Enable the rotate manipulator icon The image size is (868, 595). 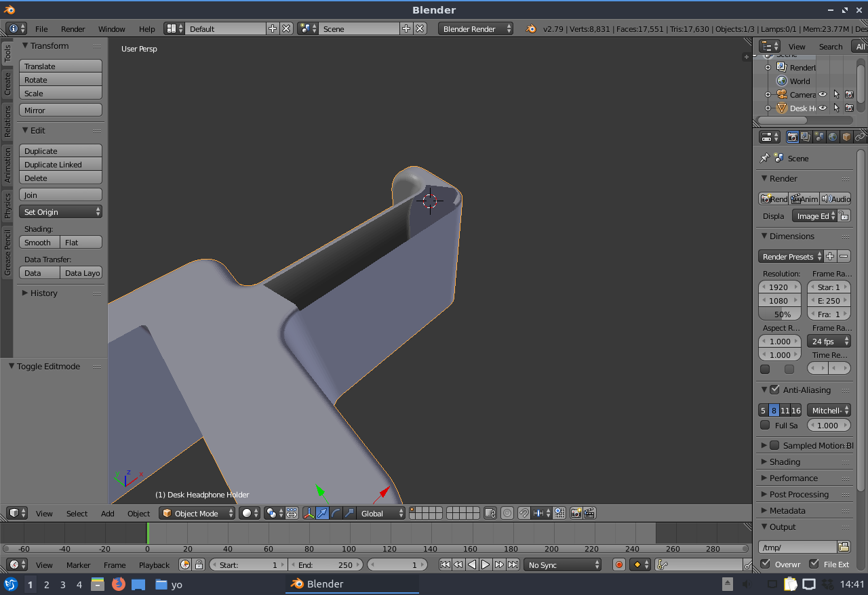(336, 514)
